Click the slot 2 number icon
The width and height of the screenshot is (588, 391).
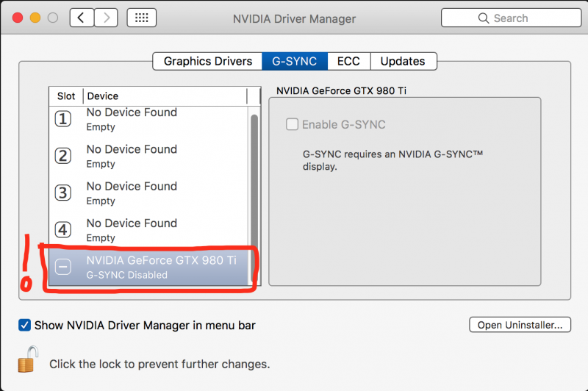(63, 156)
